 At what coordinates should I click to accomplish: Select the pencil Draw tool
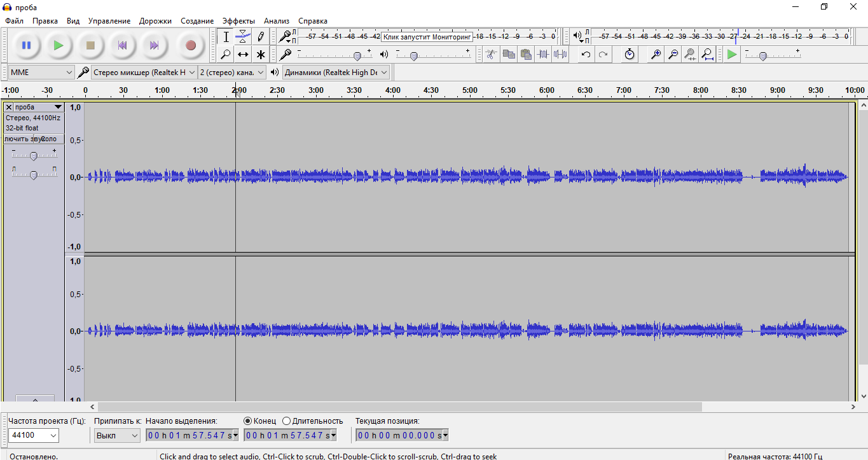[260, 37]
